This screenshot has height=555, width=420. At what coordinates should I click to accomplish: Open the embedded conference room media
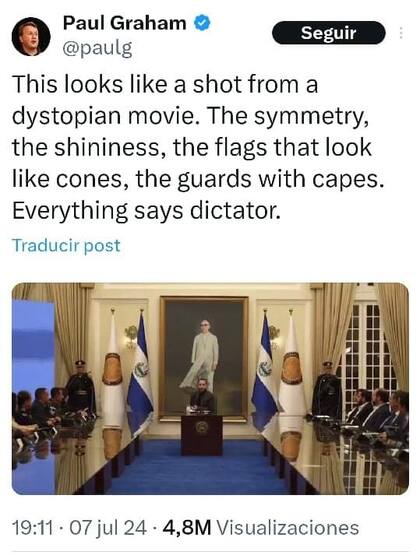coord(210,388)
